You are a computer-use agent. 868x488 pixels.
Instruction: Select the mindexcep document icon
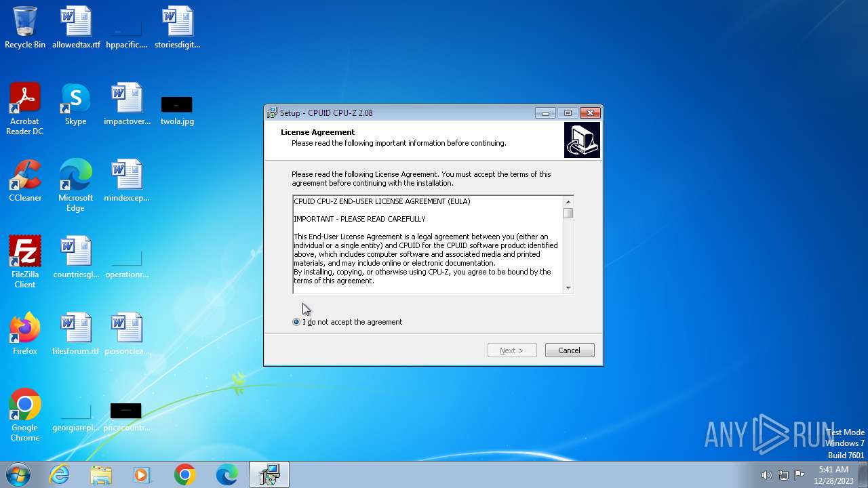click(x=127, y=181)
